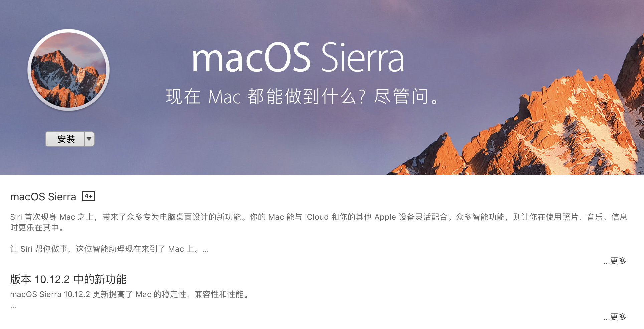Click the description line 时更乐在其中

(x=37, y=228)
